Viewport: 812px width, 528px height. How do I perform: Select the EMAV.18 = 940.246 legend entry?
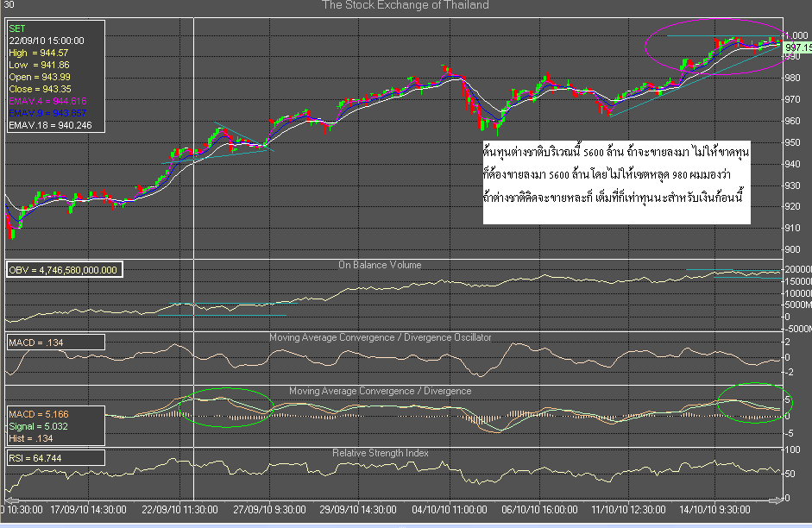50,125
